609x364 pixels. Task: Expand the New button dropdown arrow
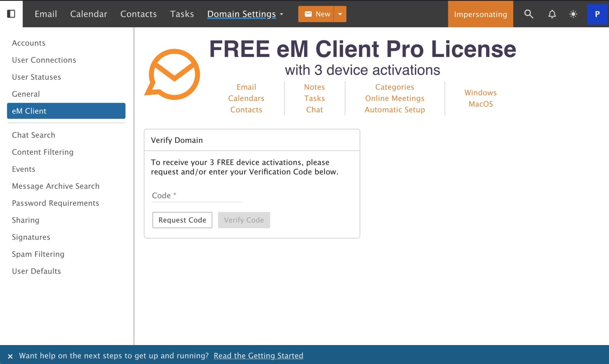pyautogui.click(x=340, y=14)
